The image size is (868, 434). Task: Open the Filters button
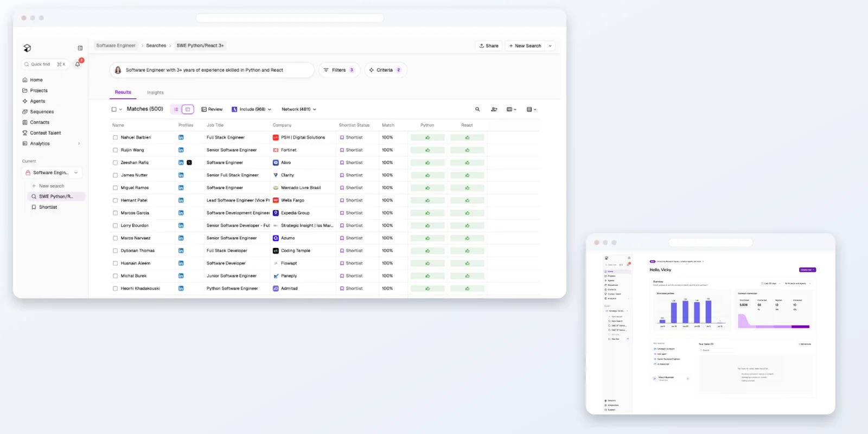339,70
